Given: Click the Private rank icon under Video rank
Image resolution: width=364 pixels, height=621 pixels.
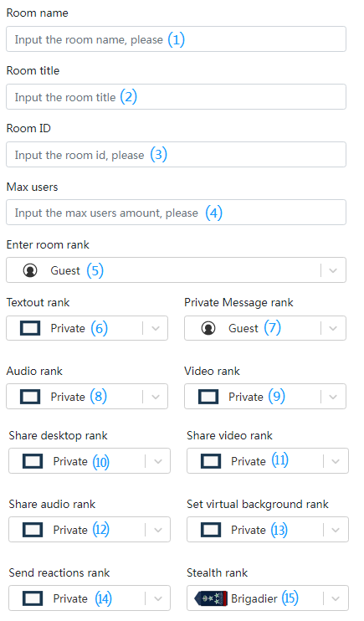Looking at the screenshot, I should click(x=208, y=397).
